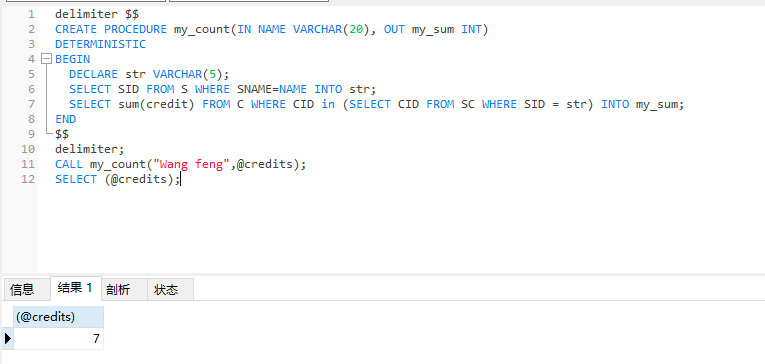The height and width of the screenshot is (364, 765).
Task: Open the 状态 tab
Action: (x=166, y=290)
